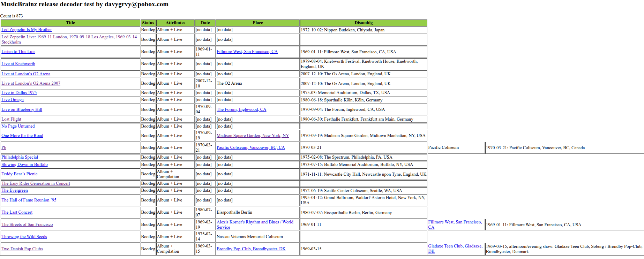Open 'Gladaxe Teen Club, Gladsaxe, DK' link
Screen dimensions: 644x259
(455, 246)
